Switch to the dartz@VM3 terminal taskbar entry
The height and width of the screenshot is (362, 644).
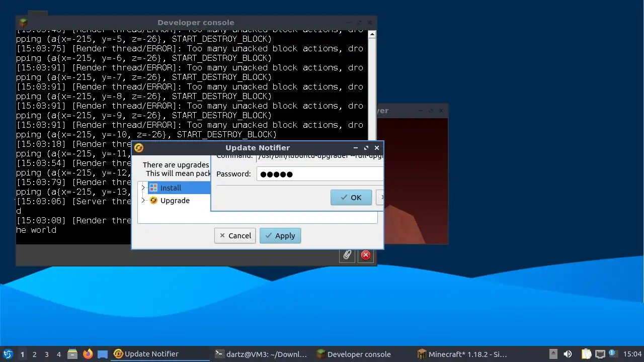[261, 354]
